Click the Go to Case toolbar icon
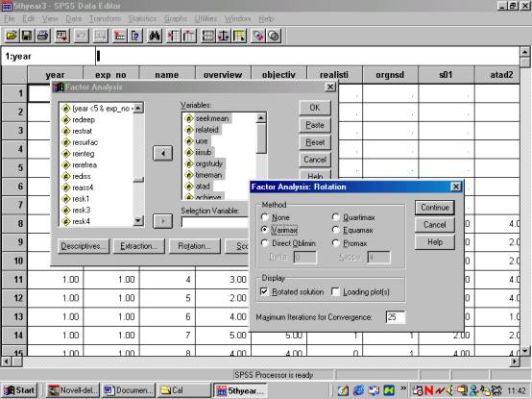 point(119,36)
